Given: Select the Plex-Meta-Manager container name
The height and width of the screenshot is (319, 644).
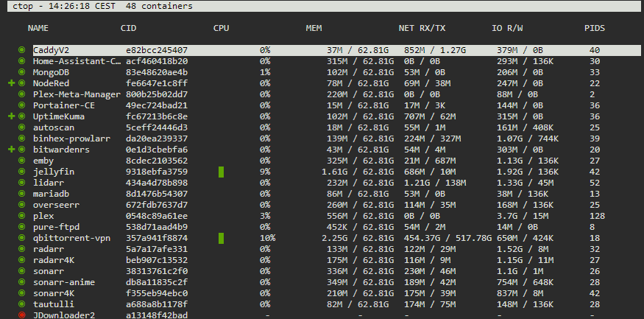Looking at the screenshot, I should coord(77,94).
